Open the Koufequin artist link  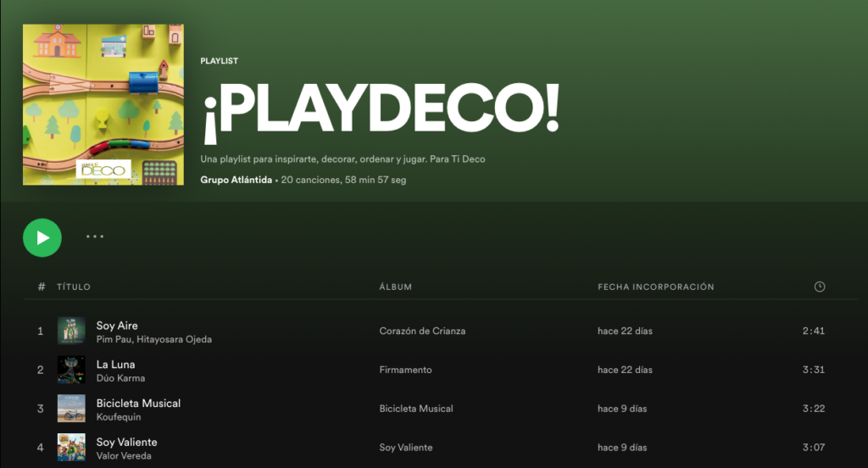point(119,417)
